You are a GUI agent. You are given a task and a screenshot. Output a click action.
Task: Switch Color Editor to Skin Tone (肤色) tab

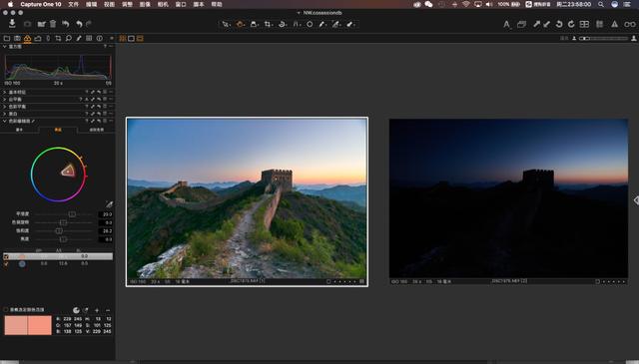pos(97,130)
